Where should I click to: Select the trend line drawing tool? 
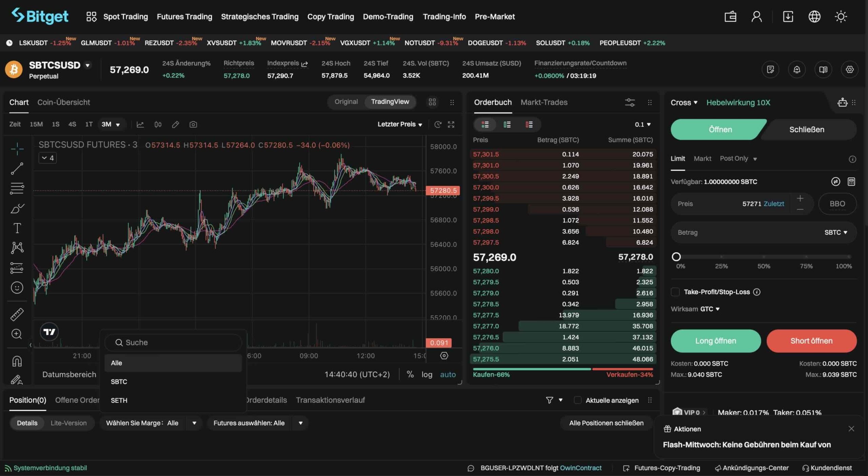pos(17,168)
